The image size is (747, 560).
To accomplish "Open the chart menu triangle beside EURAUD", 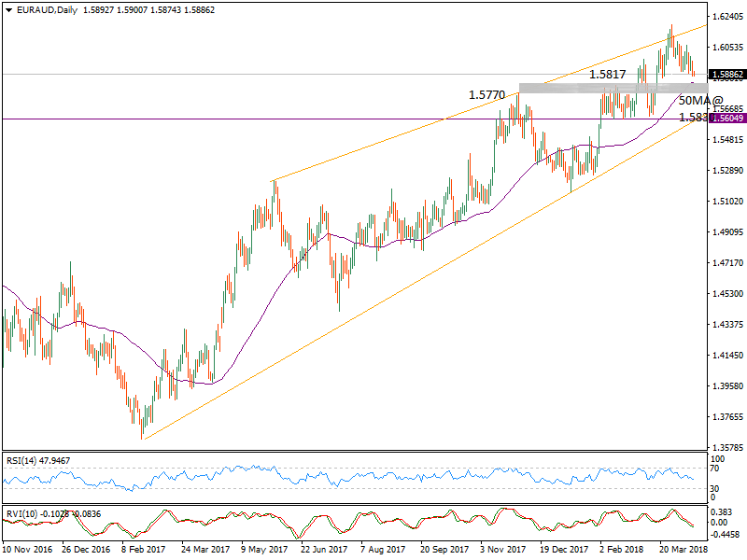I will [x=8, y=10].
